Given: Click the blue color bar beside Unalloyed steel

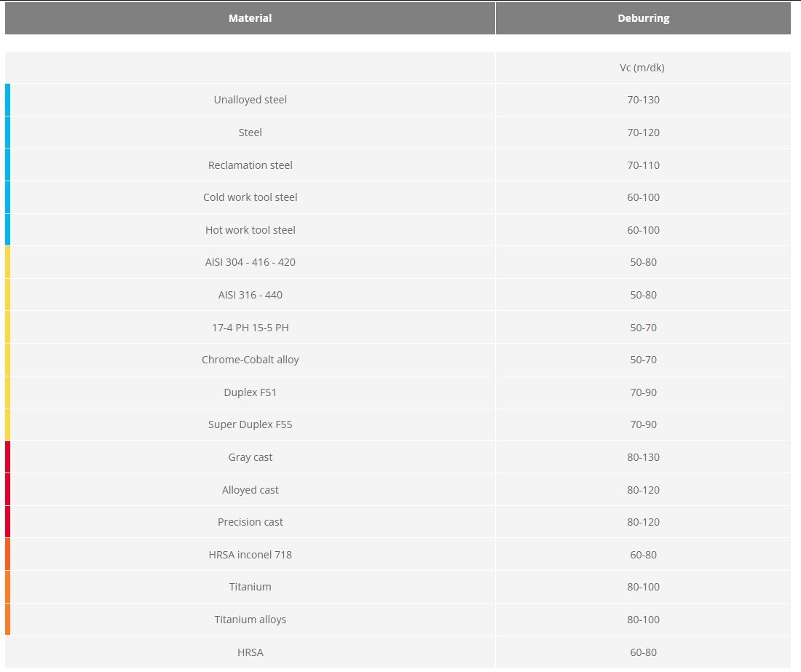Looking at the screenshot, I should click(7, 100).
